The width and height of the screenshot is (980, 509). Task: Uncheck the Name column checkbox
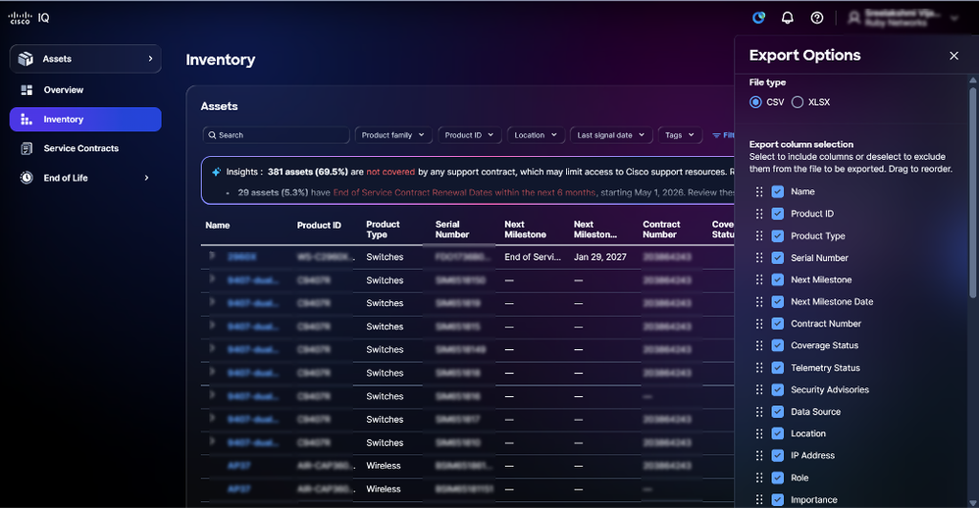pyautogui.click(x=778, y=192)
